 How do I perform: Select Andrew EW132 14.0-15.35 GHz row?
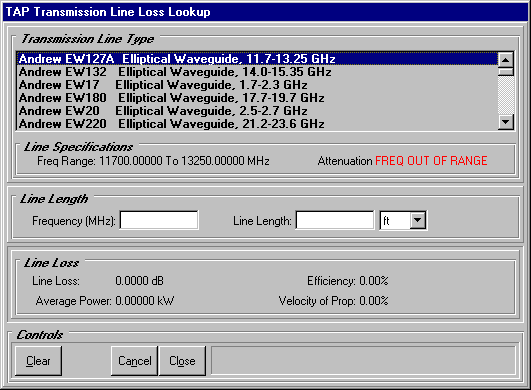[257, 72]
